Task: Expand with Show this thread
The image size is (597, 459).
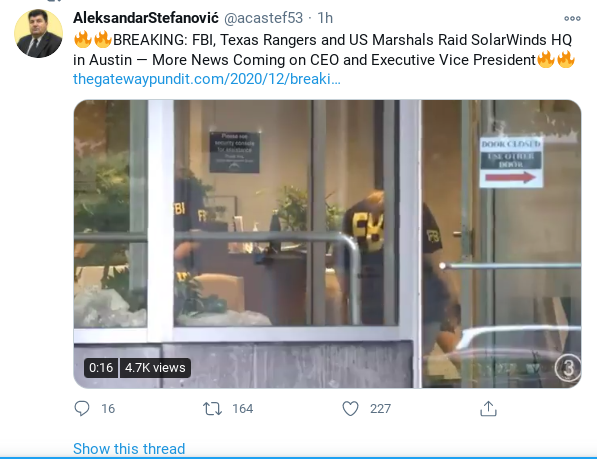Action: click(x=129, y=449)
